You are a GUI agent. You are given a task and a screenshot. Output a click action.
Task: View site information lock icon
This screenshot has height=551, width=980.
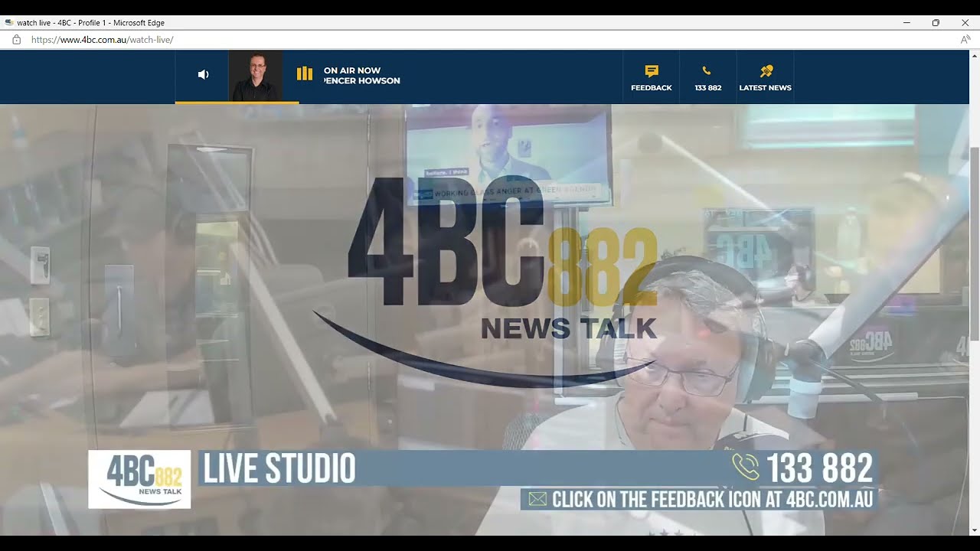click(16, 40)
